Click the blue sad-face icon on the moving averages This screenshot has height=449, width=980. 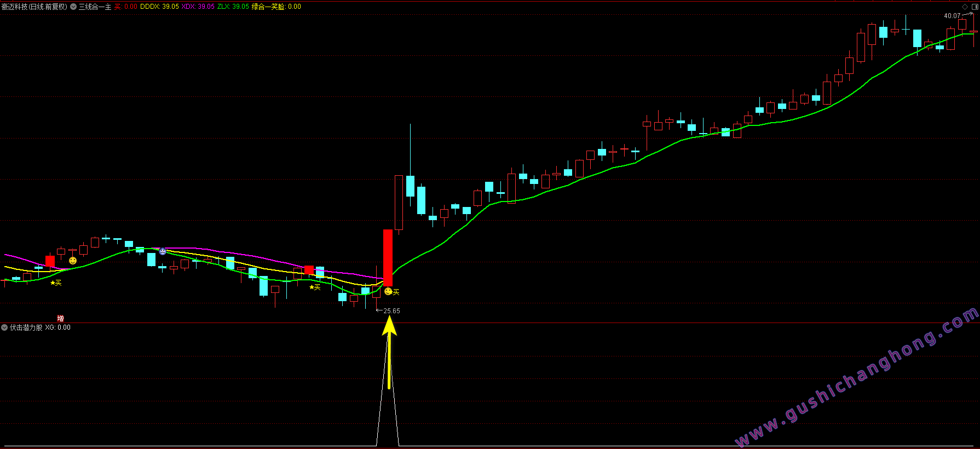pos(163,251)
